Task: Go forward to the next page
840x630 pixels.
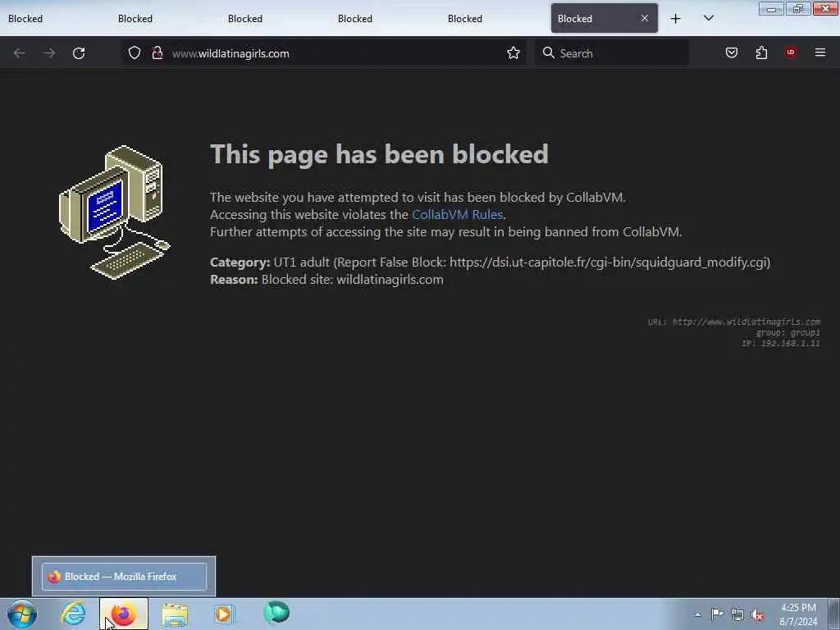Action: pos(49,53)
